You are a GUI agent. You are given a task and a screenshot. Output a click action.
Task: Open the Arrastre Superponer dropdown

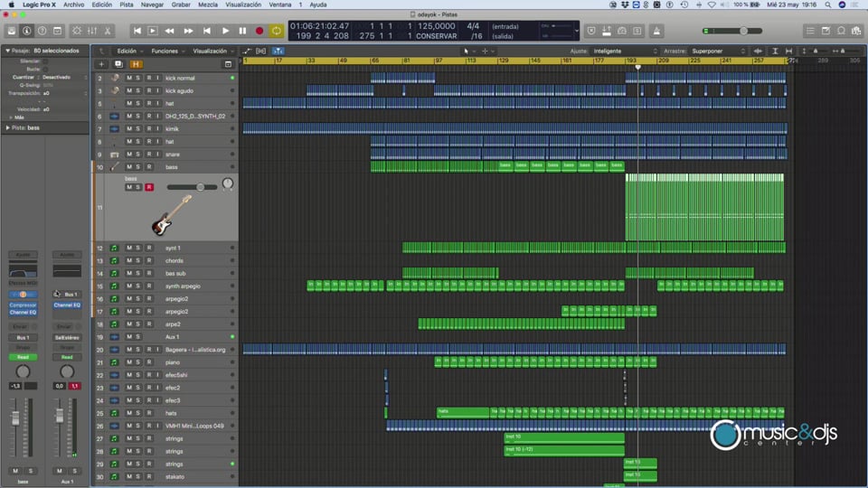pos(719,51)
